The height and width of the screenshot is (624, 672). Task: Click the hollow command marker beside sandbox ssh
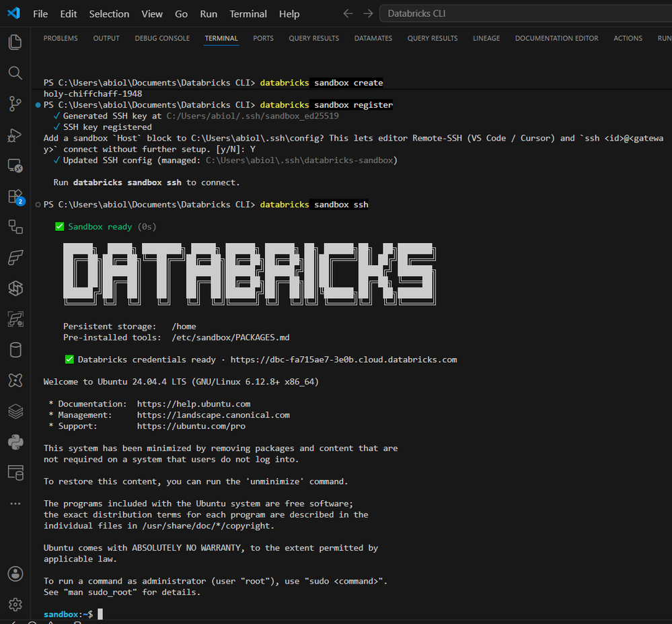click(38, 205)
